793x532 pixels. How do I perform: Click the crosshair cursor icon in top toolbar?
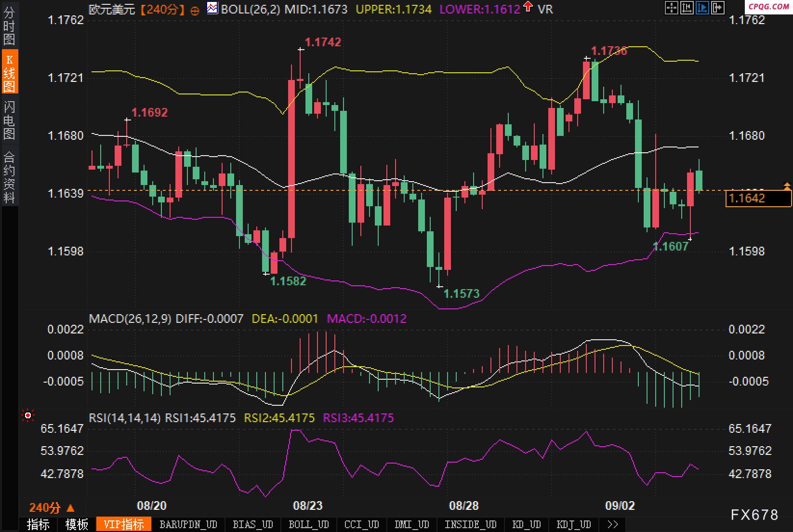(671, 7)
